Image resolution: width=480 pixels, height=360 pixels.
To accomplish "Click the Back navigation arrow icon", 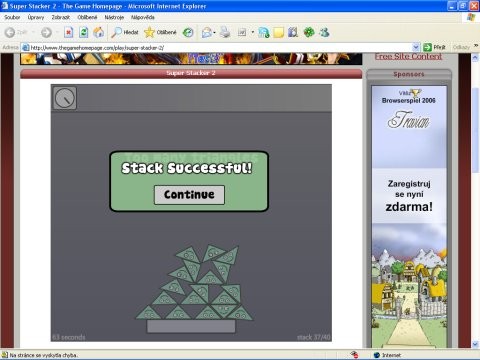I will [x=10, y=32].
